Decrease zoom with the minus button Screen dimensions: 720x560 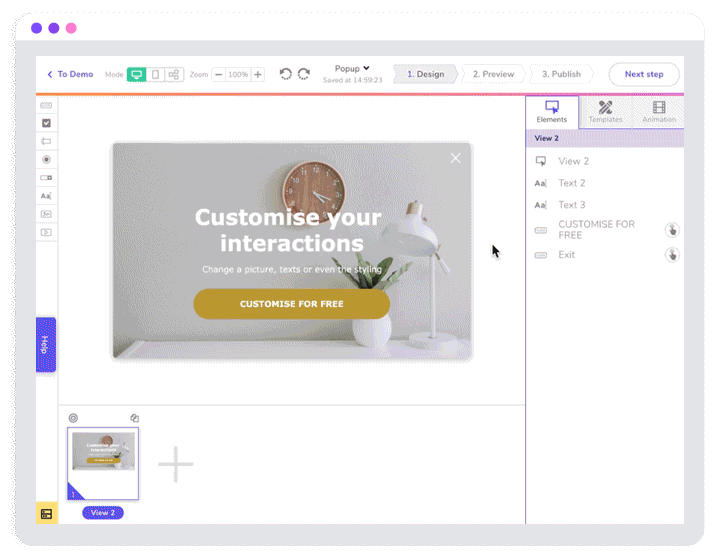point(219,74)
